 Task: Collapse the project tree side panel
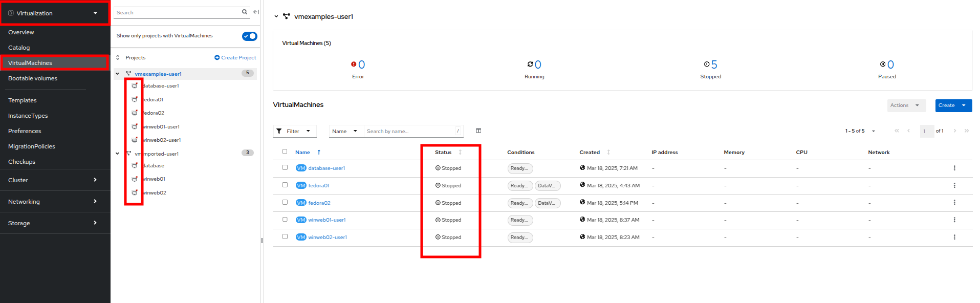click(256, 12)
